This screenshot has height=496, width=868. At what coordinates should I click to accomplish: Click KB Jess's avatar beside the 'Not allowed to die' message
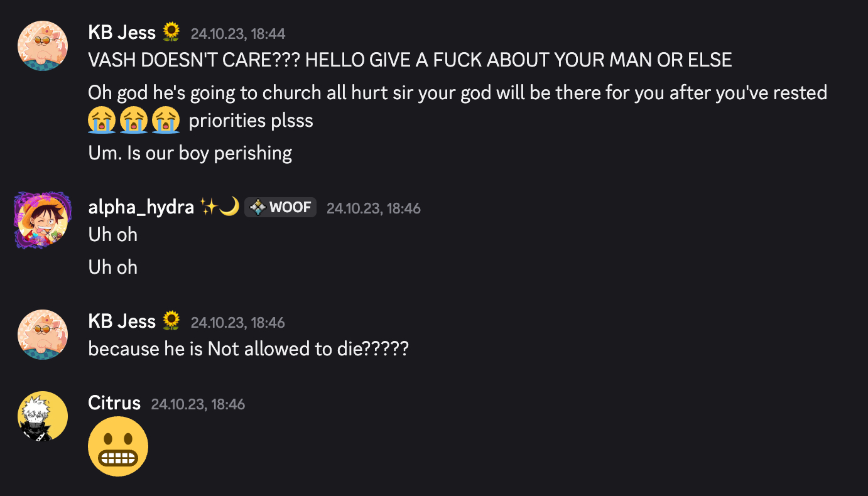coord(42,335)
